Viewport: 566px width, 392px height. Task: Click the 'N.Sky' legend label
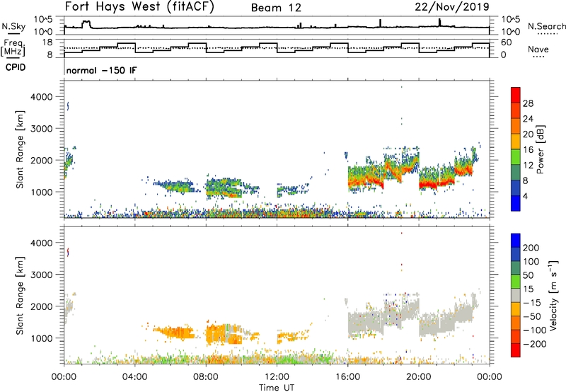point(13,26)
